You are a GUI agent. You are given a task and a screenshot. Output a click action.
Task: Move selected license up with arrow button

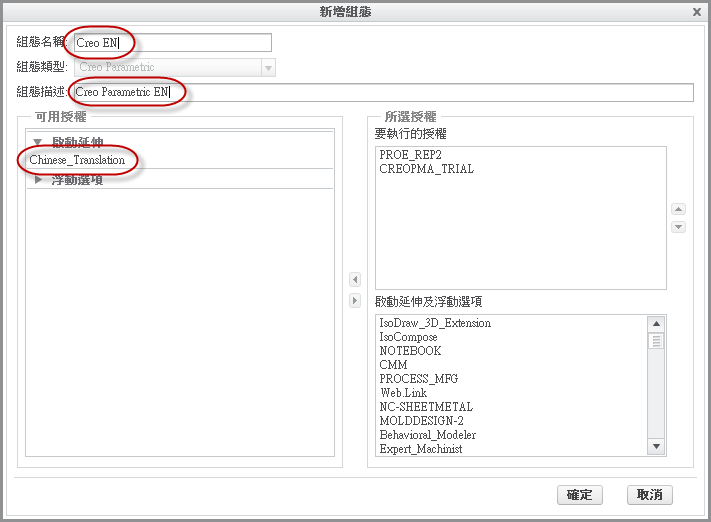[x=678, y=209]
